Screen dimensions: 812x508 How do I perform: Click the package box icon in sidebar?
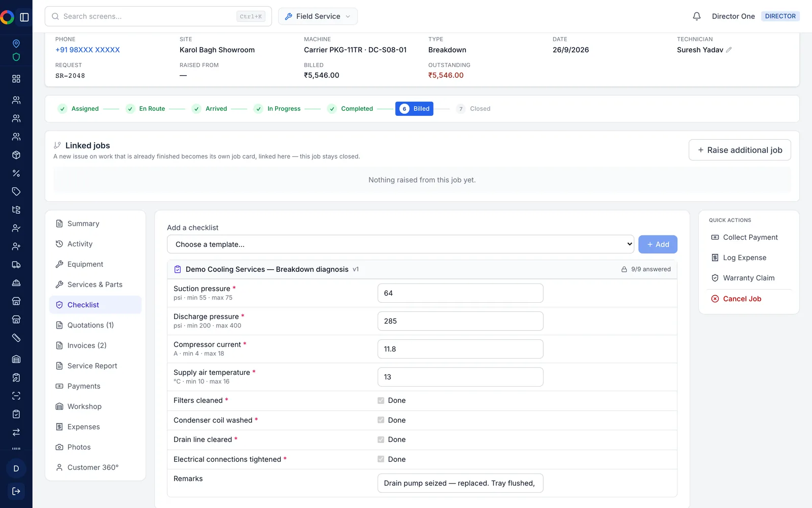click(x=16, y=155)
